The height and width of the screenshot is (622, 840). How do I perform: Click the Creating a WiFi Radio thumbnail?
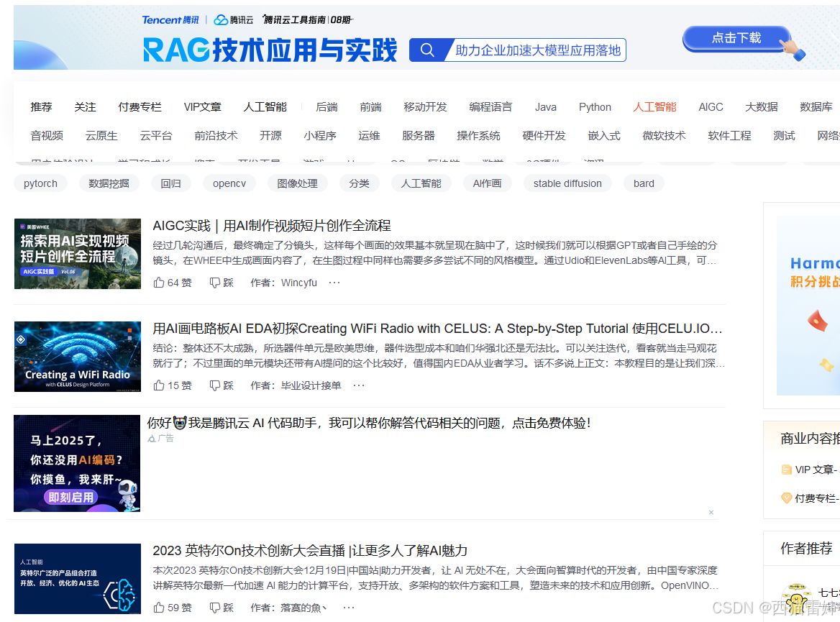click(x=78, y=357)
